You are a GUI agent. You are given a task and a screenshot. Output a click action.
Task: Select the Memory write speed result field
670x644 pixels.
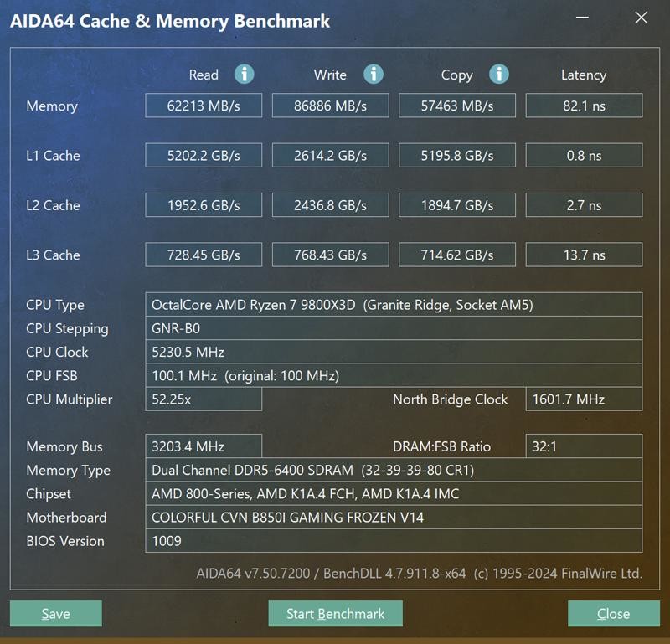330,106
